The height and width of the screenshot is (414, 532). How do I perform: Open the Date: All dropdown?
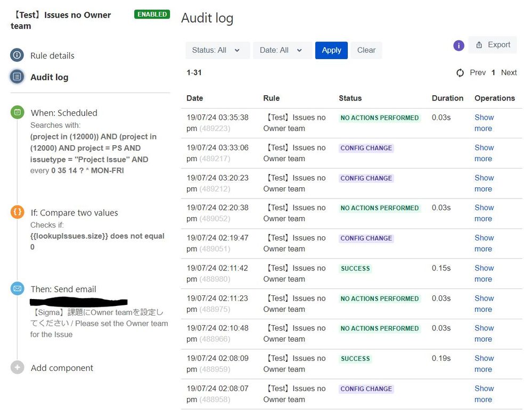point(282,50)
